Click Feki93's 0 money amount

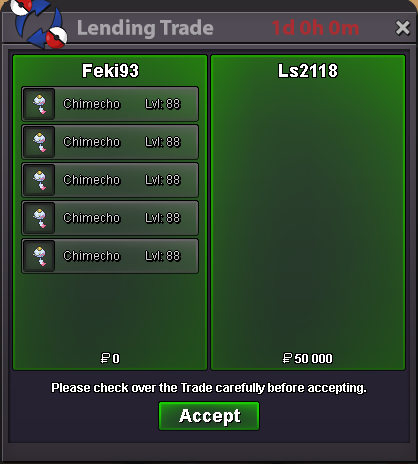tap(110, 359)
